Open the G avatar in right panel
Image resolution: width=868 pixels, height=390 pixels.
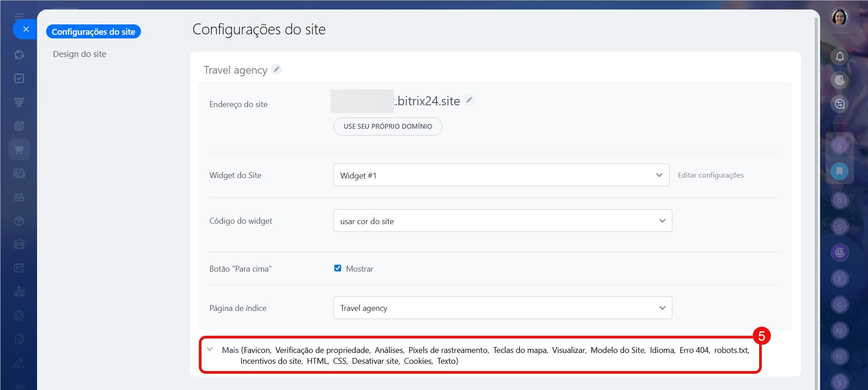[840, 201]
